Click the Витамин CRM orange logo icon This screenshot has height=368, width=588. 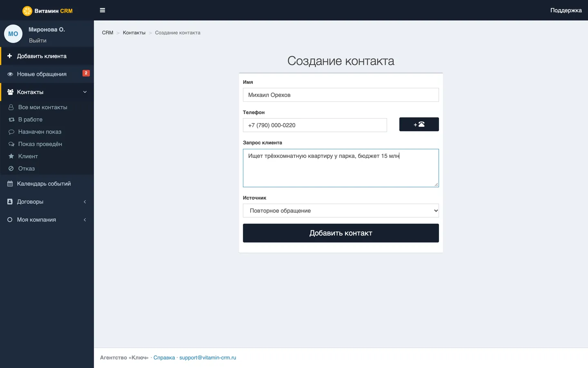(27, 11)
